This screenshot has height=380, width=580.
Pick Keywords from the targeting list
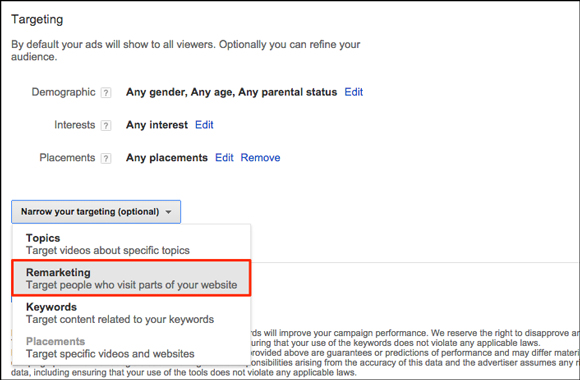131,313
